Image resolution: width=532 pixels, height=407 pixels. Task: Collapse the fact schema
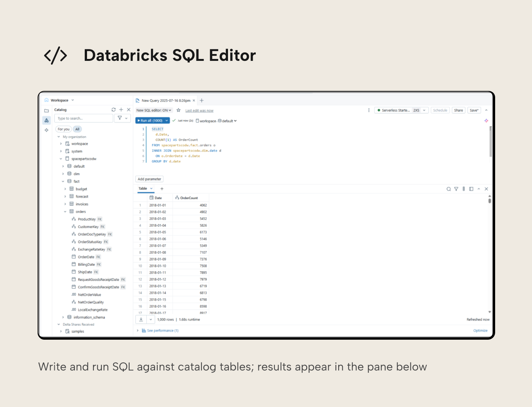click(x=63, y=181)
